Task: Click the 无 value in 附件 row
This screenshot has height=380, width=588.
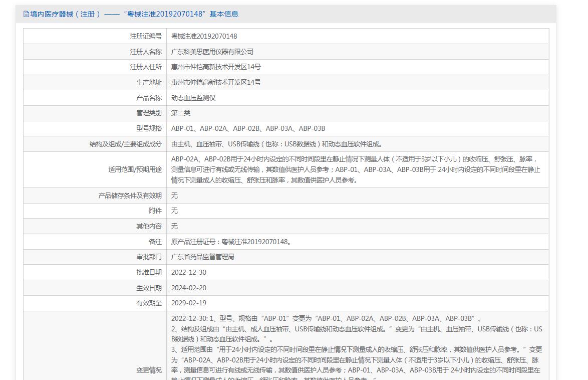Action: click(x=174, y=211)
